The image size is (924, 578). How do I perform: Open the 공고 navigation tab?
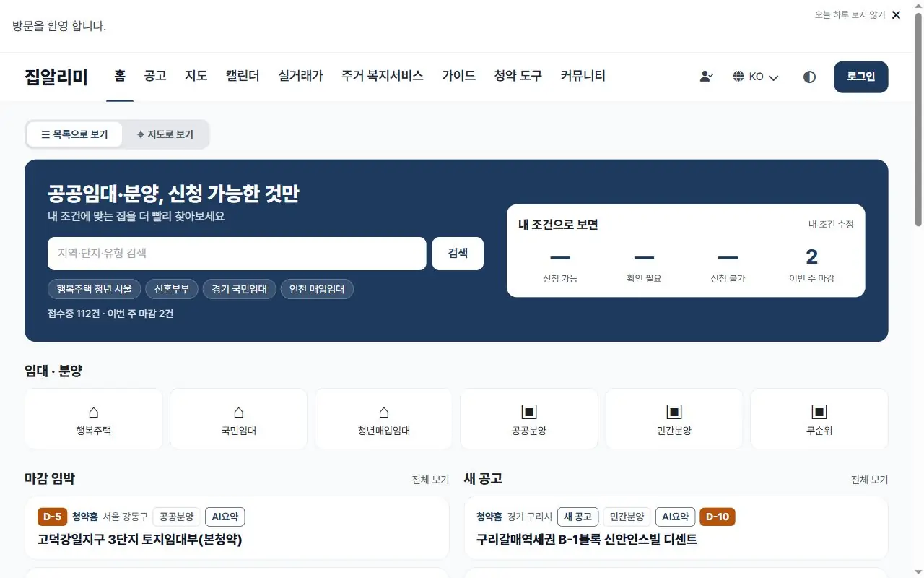155,76
